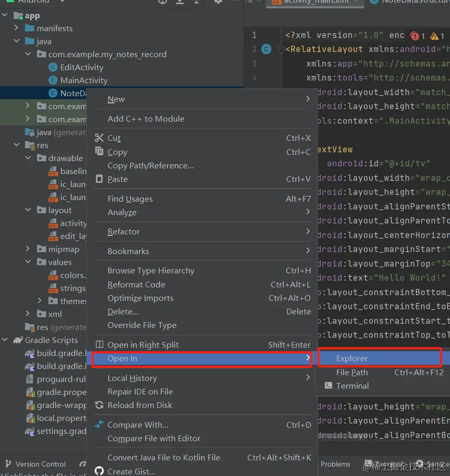Open the Problems tool window

(x=335, y=464)
